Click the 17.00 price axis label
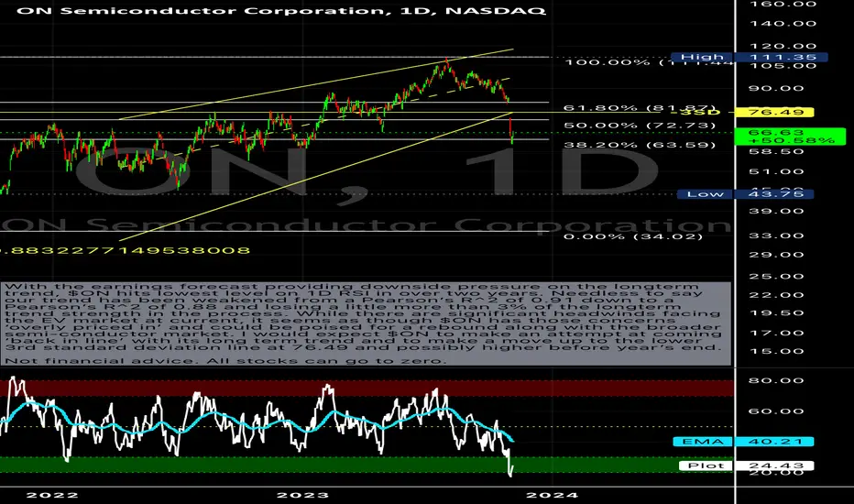The height and width of the screenshot is (504, 854). click(777, 333)
